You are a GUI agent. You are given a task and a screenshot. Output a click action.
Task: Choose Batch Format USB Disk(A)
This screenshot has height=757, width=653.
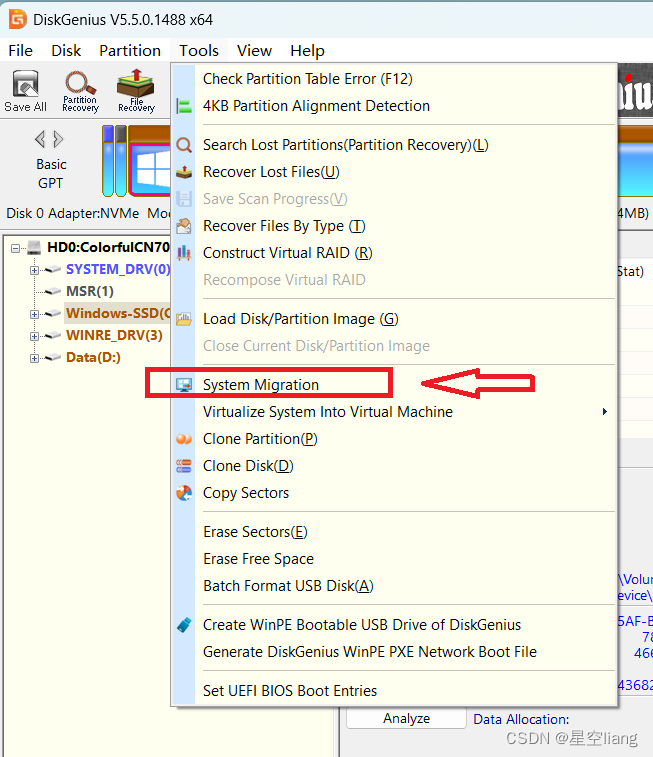click(x=394, y=586)
